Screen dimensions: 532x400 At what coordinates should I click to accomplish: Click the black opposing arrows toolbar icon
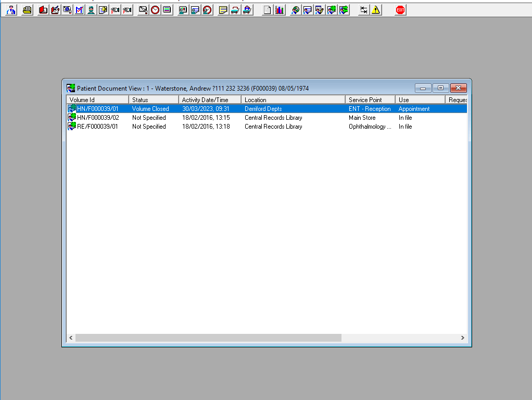click(364, 10)
